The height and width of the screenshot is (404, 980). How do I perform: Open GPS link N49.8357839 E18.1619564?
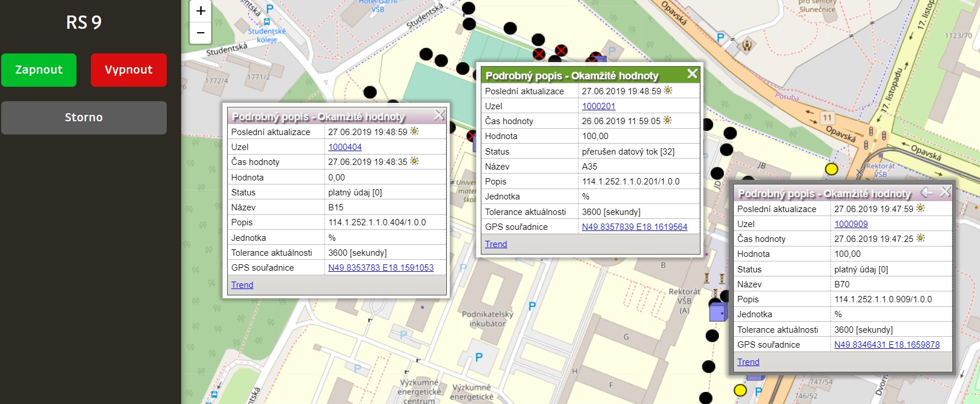(x=634, y=227)
